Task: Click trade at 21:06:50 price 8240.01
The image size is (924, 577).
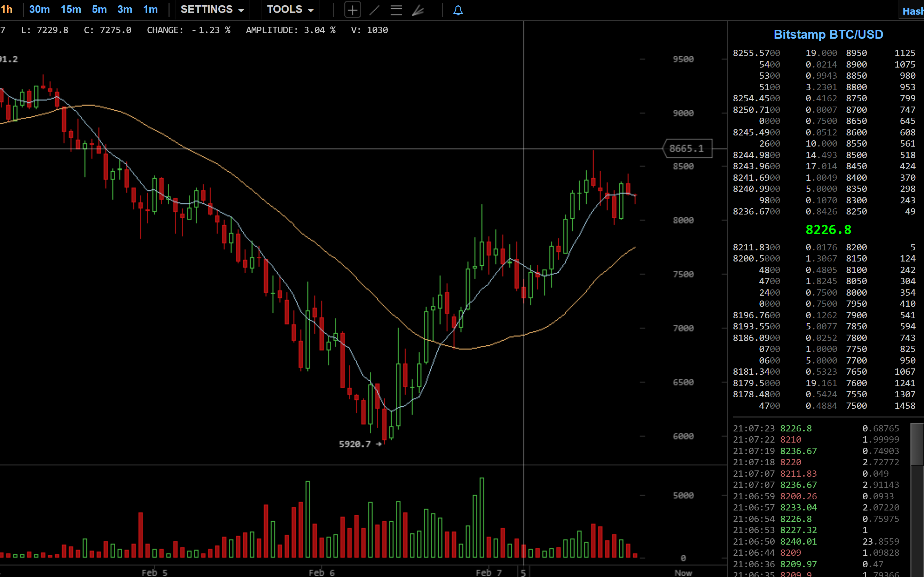Action: pyautogui.click(x=816, y=541)
